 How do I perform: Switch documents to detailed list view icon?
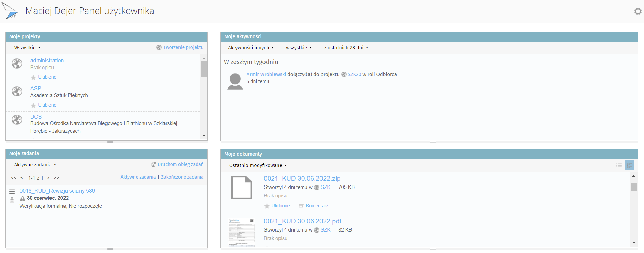(x=629, y=165)
